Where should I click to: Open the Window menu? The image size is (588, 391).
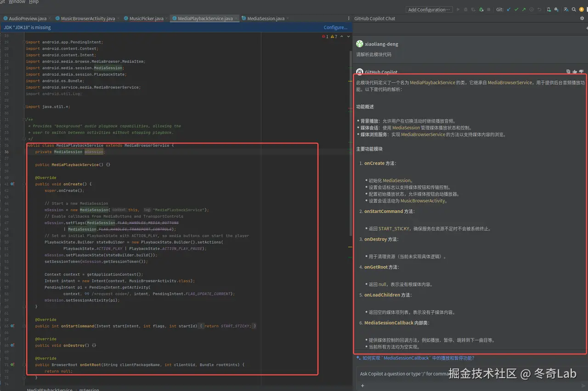pos(17,2)
